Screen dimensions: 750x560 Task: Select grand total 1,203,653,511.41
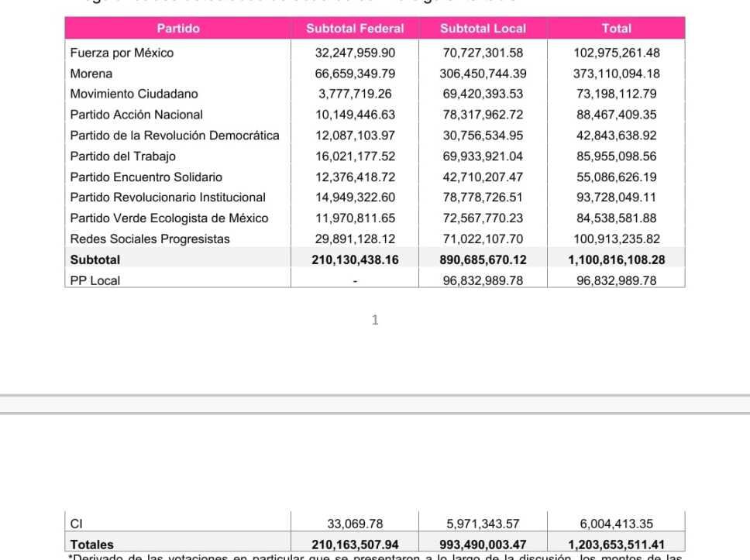pyautogui.click(x=617, y=545)
